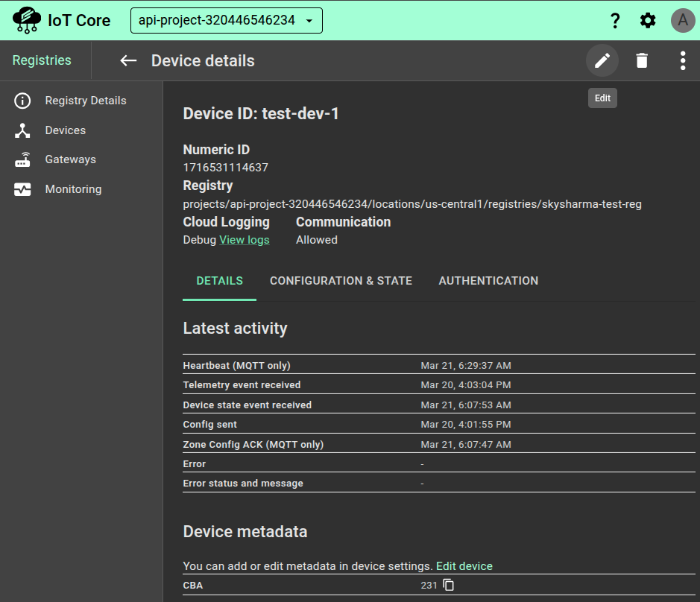Viewport: 700px width, 602px height.
Task: Select numeric ID 1716531114637
Action: coord(225,168)
